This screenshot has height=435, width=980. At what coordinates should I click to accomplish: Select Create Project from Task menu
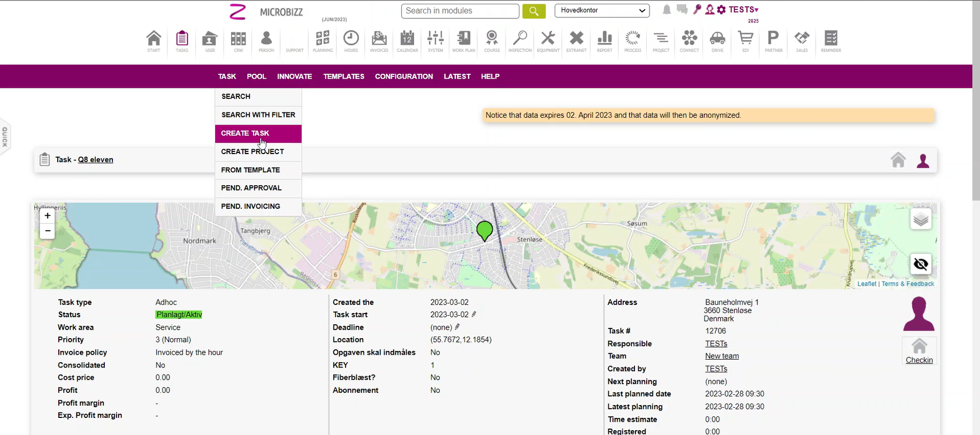point(252,151)
